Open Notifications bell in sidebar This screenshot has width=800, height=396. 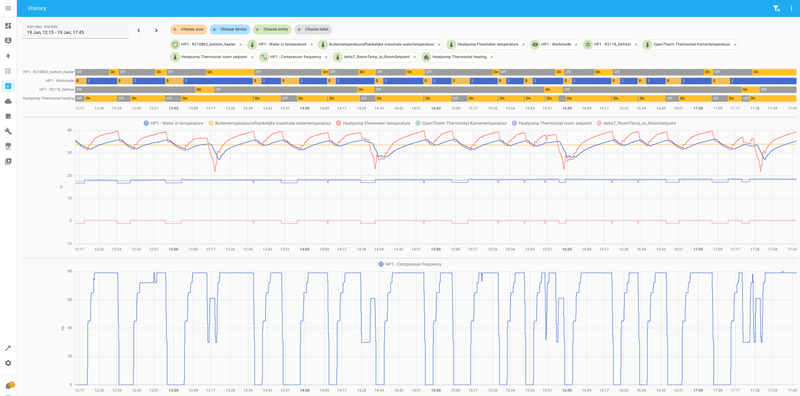click(x=8, y=386)
